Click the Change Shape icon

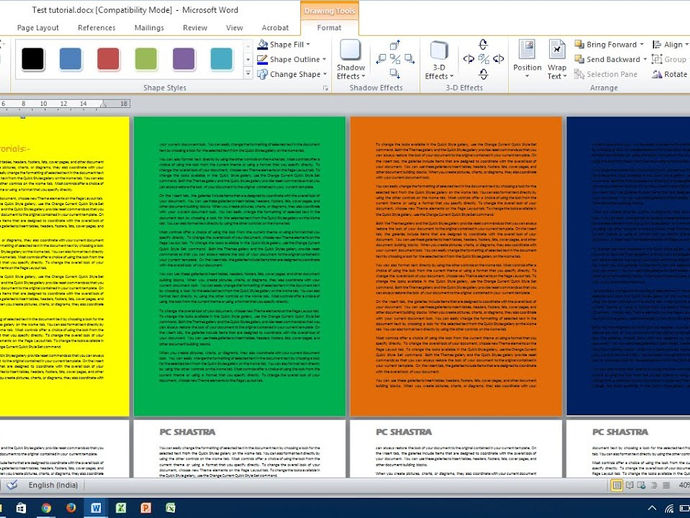coord(263,74)
